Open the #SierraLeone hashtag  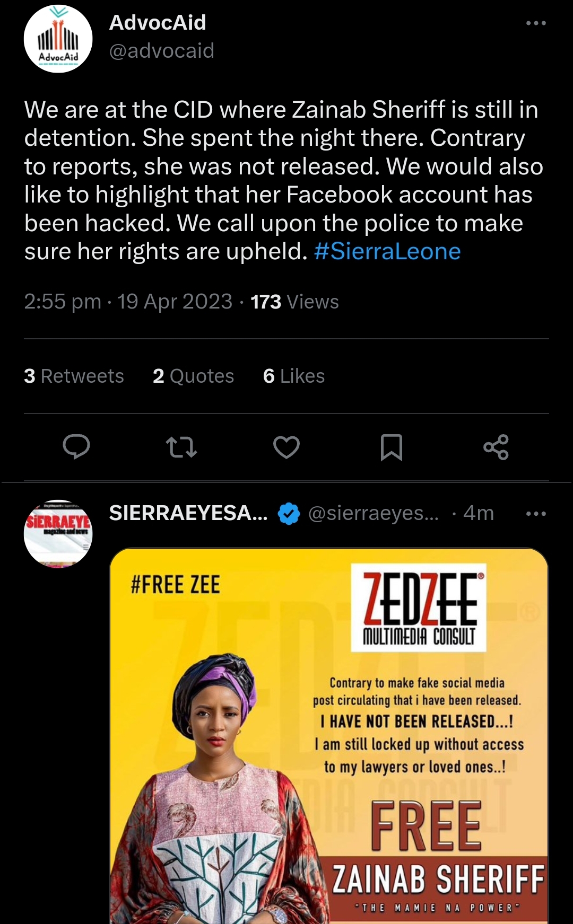[x=387, y=251]
